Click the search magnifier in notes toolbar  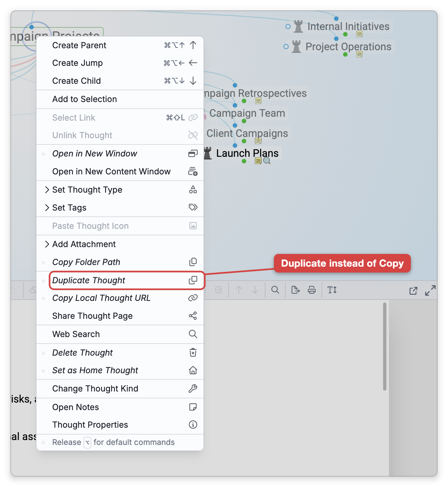point(275,290)
